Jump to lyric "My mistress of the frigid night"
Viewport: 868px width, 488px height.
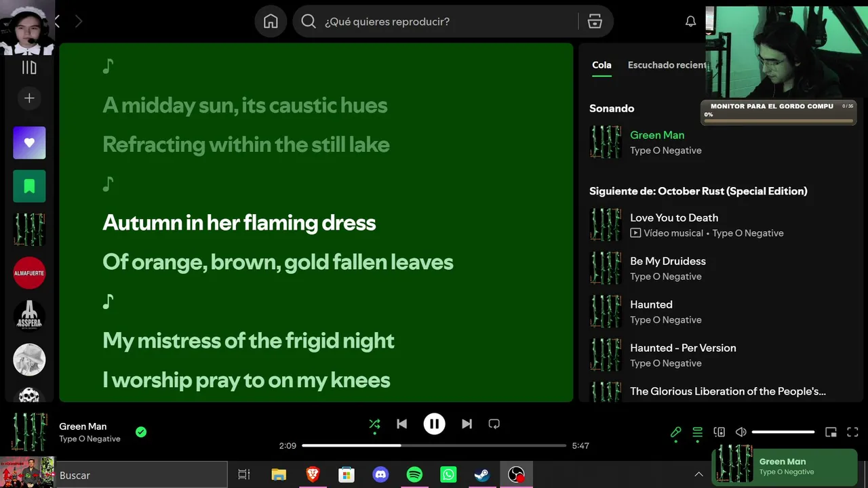click(248, 341)
